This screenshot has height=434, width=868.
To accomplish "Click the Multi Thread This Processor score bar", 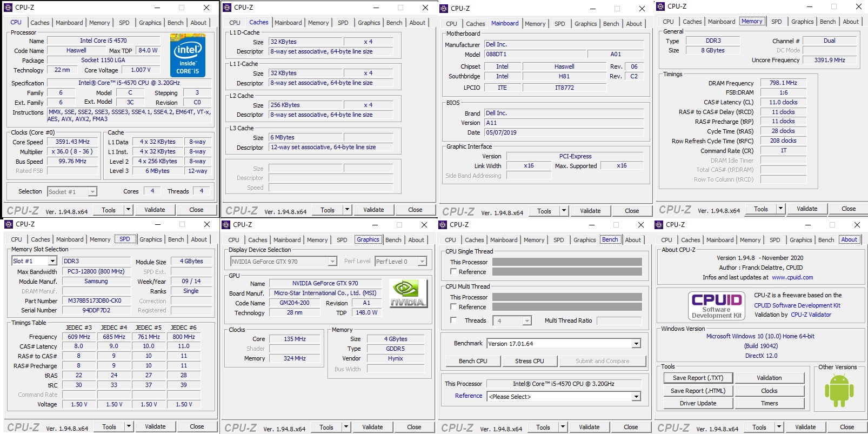I will (x=567, y=297).
